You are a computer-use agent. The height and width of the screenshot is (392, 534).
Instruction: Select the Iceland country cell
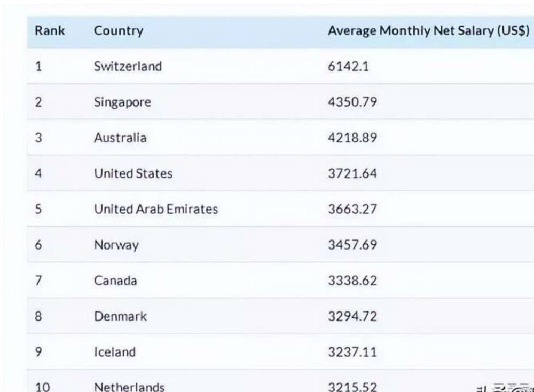click(x=115, y=353)
